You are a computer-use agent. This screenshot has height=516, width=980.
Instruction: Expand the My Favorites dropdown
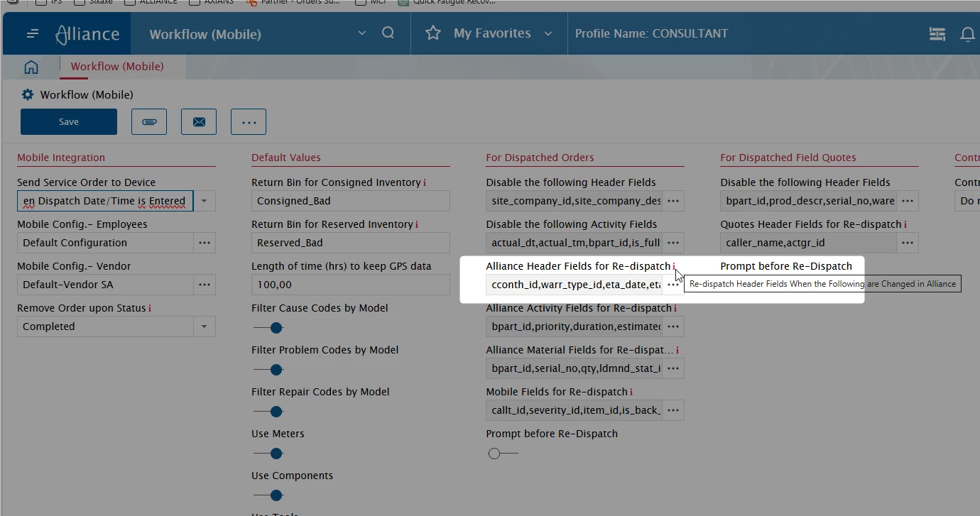click(548, 33)
